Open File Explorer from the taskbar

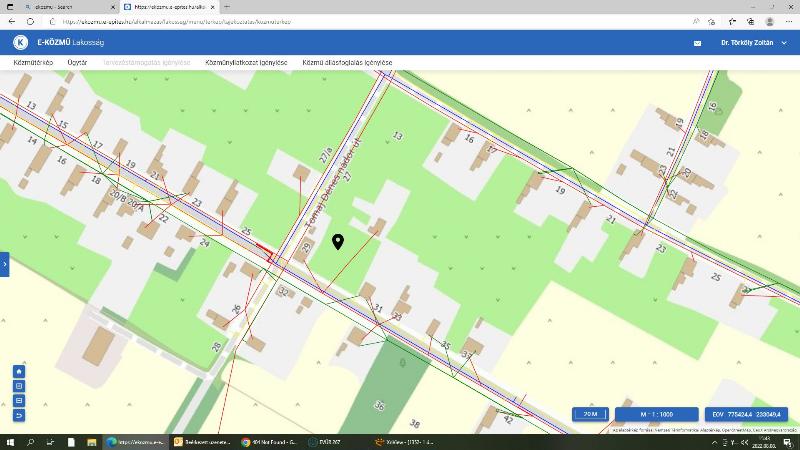tap(92, 442)
